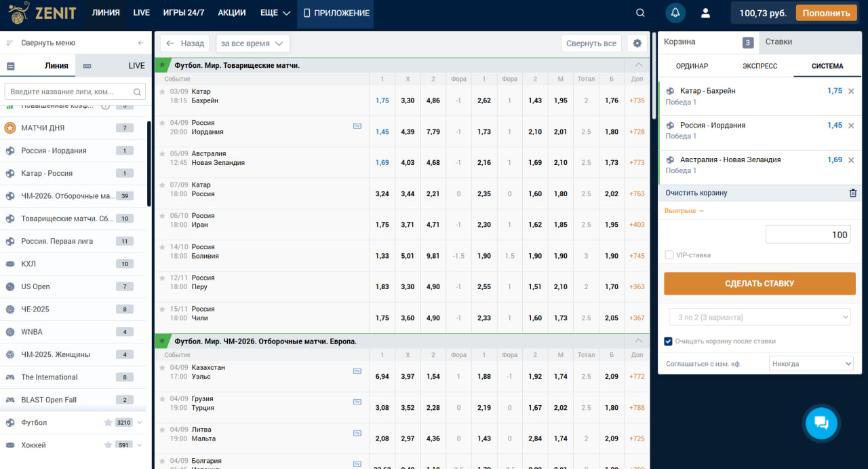Click the Пополнить button
The width and height of the screenshot is (868, 469).
[x=826, y=13]
